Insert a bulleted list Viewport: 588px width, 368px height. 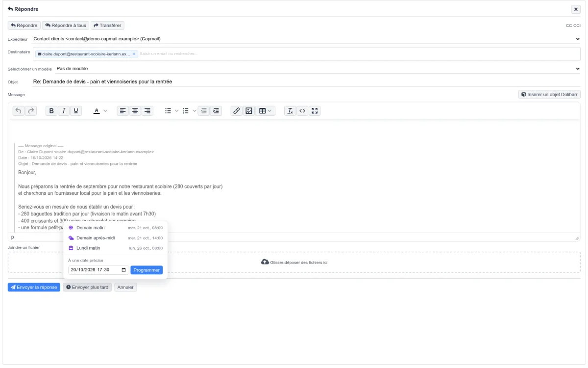coord(168,111)
